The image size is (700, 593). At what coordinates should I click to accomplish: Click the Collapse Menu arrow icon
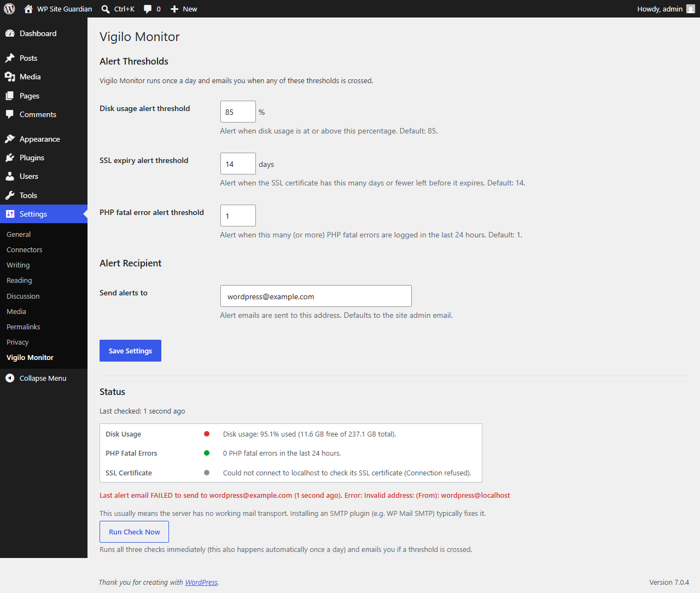tap(10, 378)
